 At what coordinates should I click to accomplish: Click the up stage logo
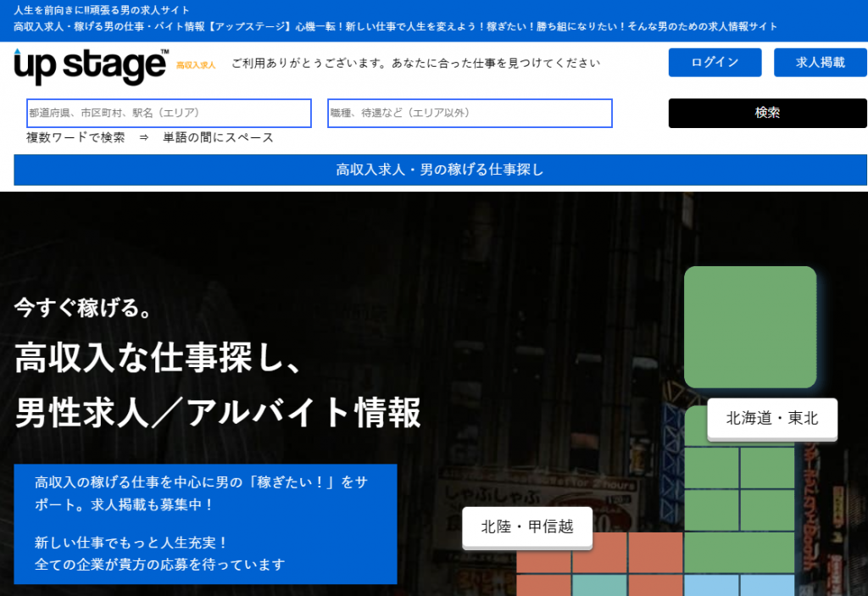(x=91, y=66)
